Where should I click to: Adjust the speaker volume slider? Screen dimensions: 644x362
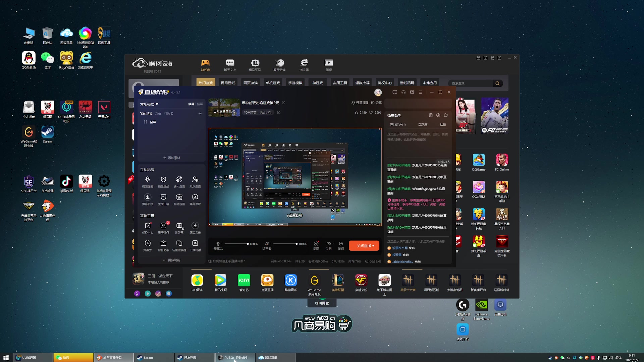(x=285, y=244)
